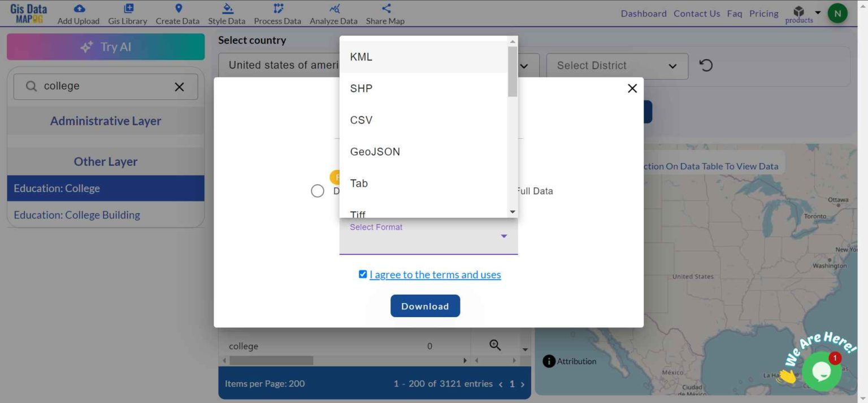Select the Create Data pin icon

[177, 8]
